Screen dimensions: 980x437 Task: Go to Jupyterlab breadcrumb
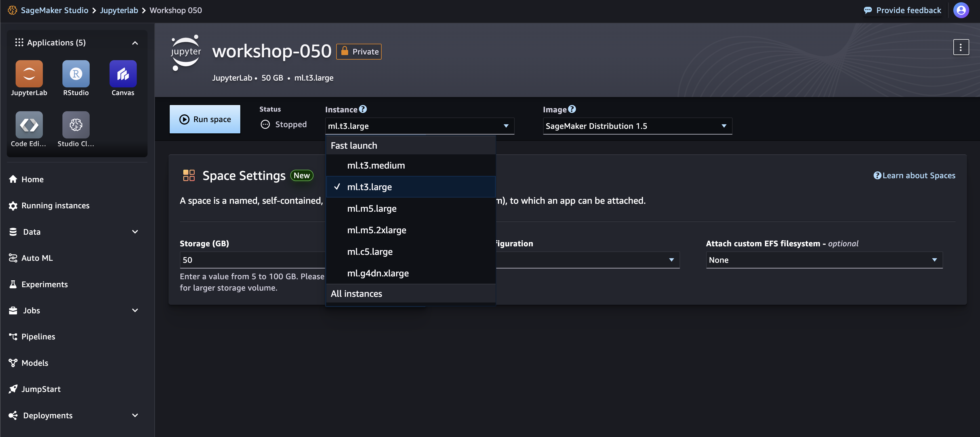click(x=119, y=10)
